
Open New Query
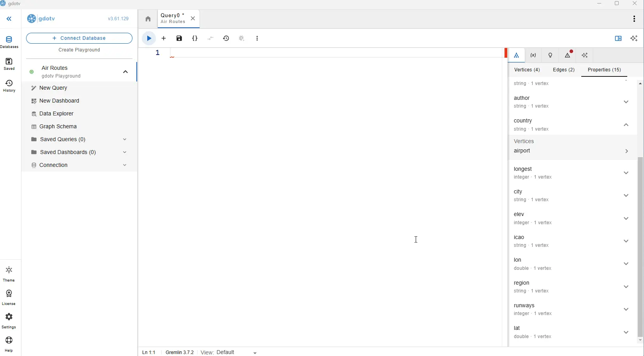click(79, 88)
